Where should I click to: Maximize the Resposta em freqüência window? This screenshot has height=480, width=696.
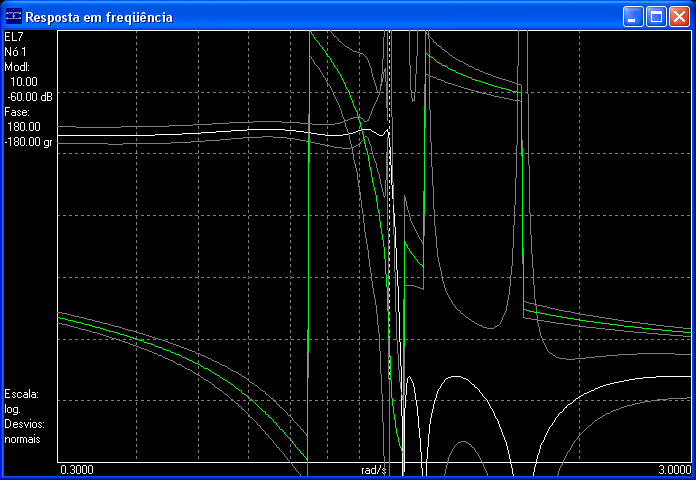[x=656, y=17]
